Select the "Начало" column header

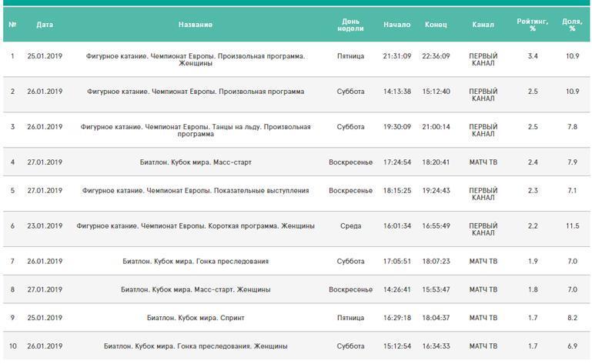[x=396, y=25]
